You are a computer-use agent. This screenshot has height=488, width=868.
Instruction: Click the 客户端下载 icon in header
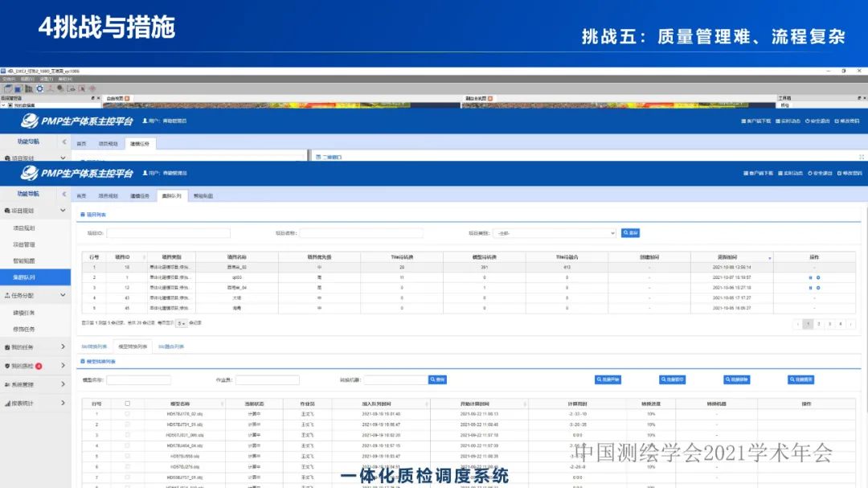pyautogui.click(x=747, y=173)
